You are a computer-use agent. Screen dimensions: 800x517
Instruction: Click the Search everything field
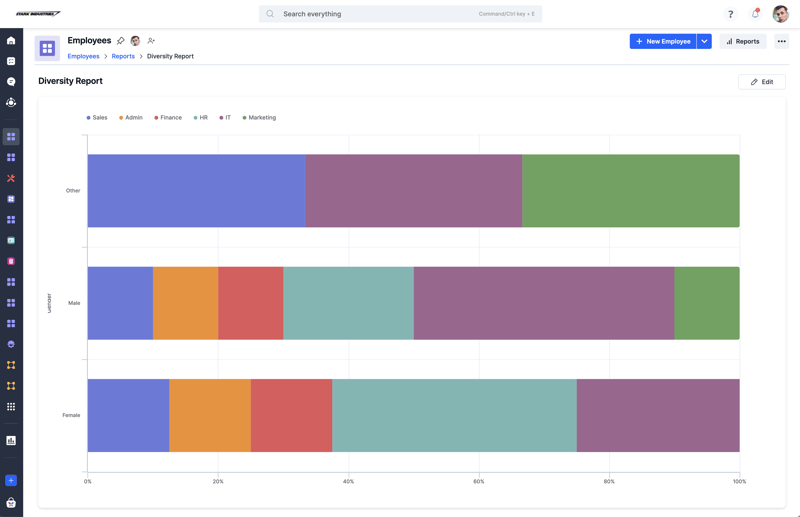coord(400,14)
